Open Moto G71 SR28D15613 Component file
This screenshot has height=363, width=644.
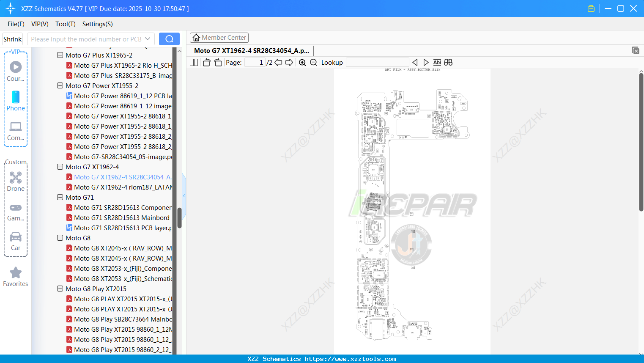click(x=119, y=208)
